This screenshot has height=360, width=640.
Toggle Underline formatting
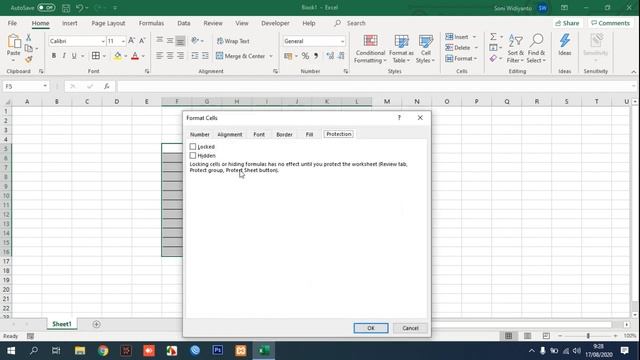point(74,56)
